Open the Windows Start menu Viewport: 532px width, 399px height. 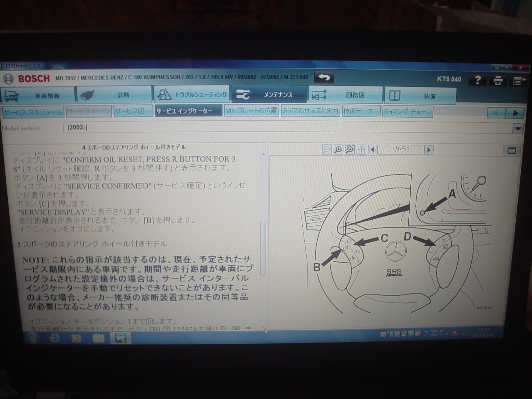point(33,338)
